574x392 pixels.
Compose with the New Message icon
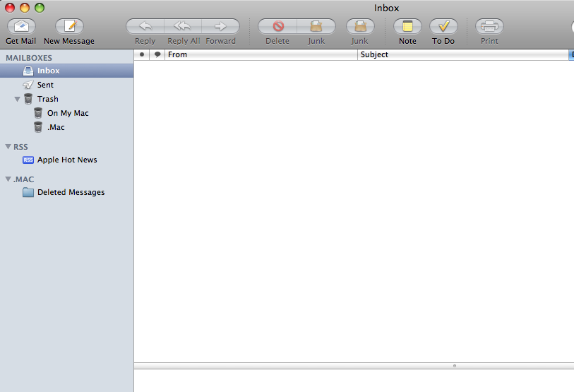point(69,26)
